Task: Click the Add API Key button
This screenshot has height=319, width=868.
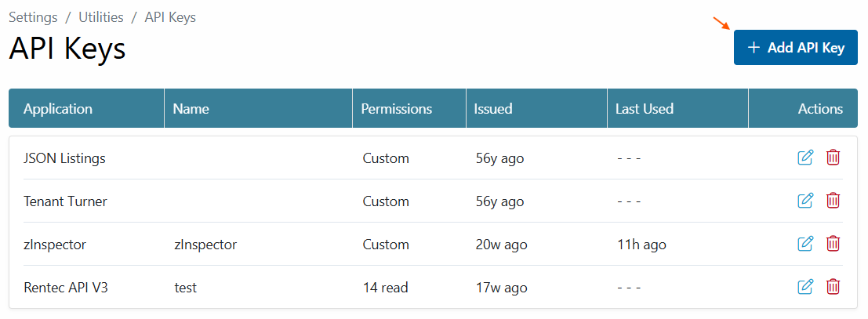Action: pyautogui.click(x=796, y=48)
